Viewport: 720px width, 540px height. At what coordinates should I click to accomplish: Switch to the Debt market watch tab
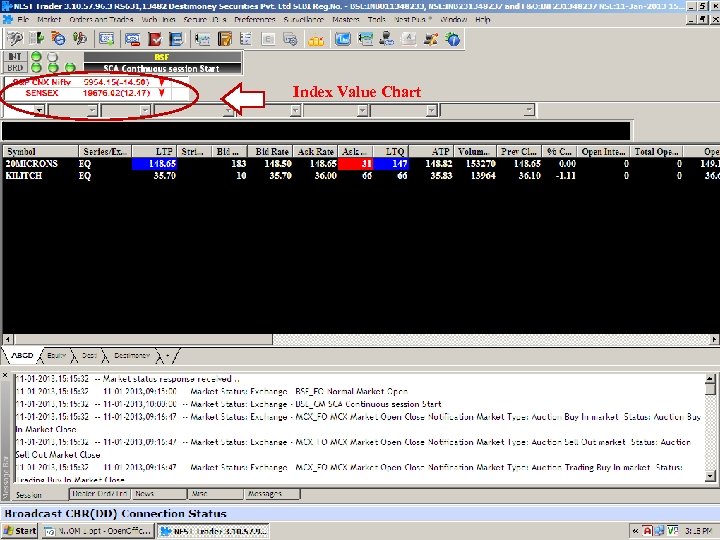pos(89,355)
